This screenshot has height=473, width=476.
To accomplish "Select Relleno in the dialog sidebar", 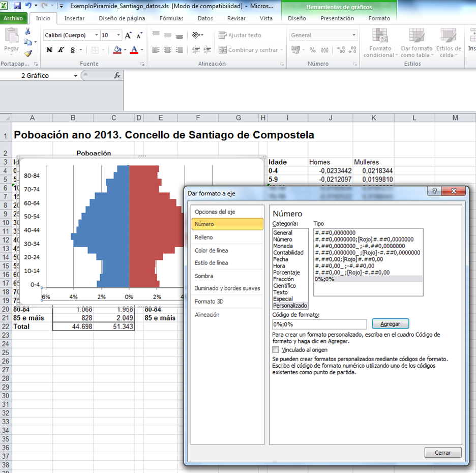I will tap(204, 237).
